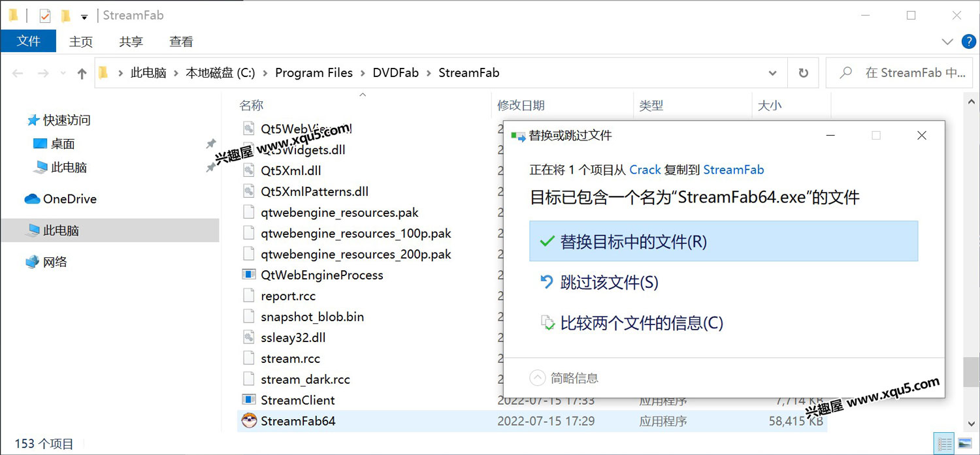
Task: Open the 共享 ribbon tab
Action: pos(131,41)
